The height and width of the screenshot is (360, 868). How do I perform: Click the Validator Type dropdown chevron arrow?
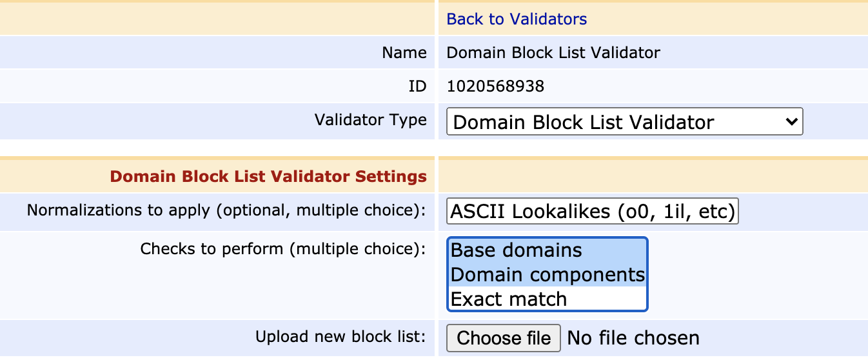coord(792,122)
